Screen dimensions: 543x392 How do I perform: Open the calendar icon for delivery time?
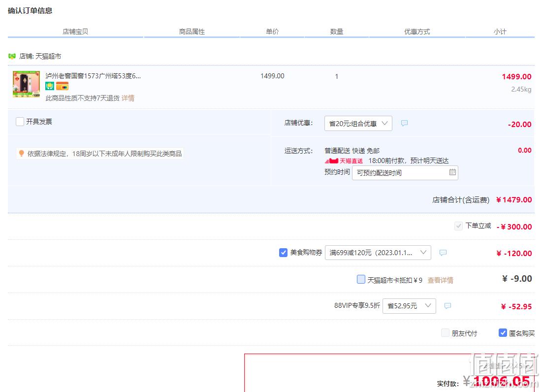(x=452, y=172)
